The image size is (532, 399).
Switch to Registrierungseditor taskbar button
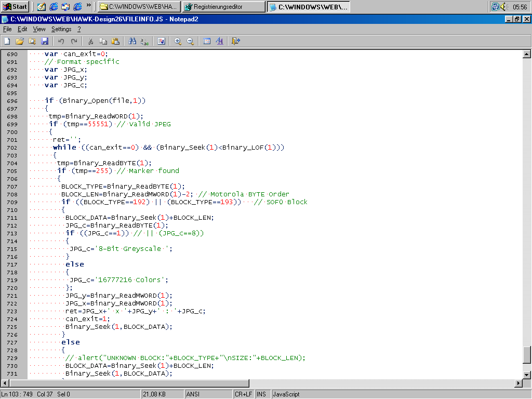[x=223, y=6]
